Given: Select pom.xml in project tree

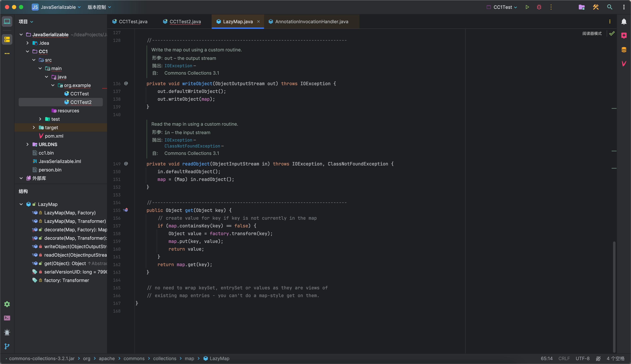Looking at the screenshot, I should pyautogui.click(x=51, y=136).
